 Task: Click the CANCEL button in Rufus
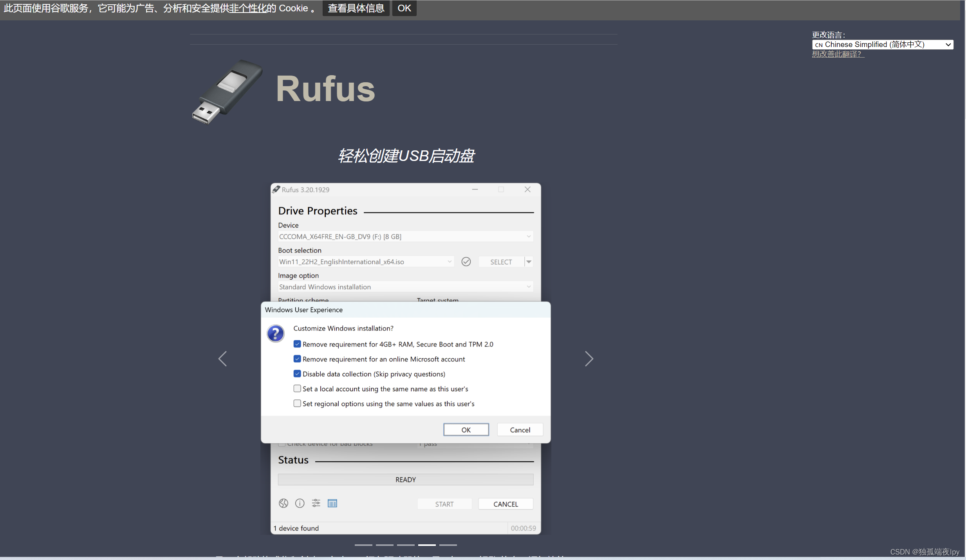506,504
